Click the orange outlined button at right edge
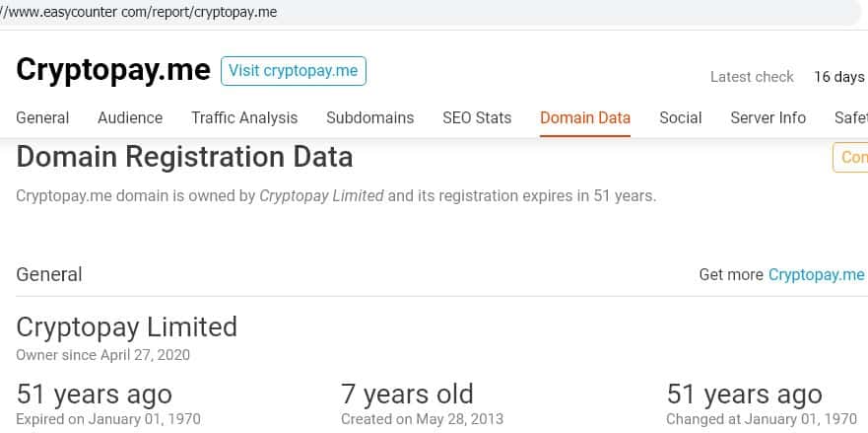Image resolution: width=868 pixels, height=433 pixels. [852, 158]
